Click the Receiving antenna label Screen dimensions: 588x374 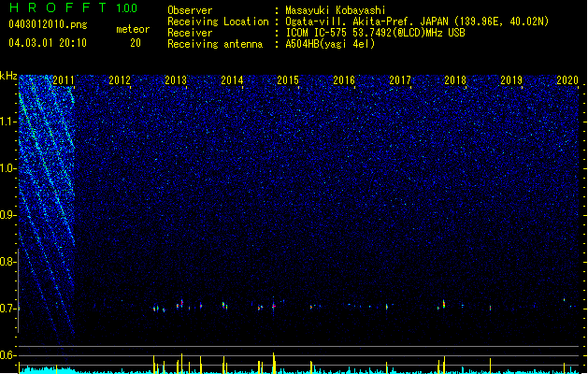pos(215,44)
